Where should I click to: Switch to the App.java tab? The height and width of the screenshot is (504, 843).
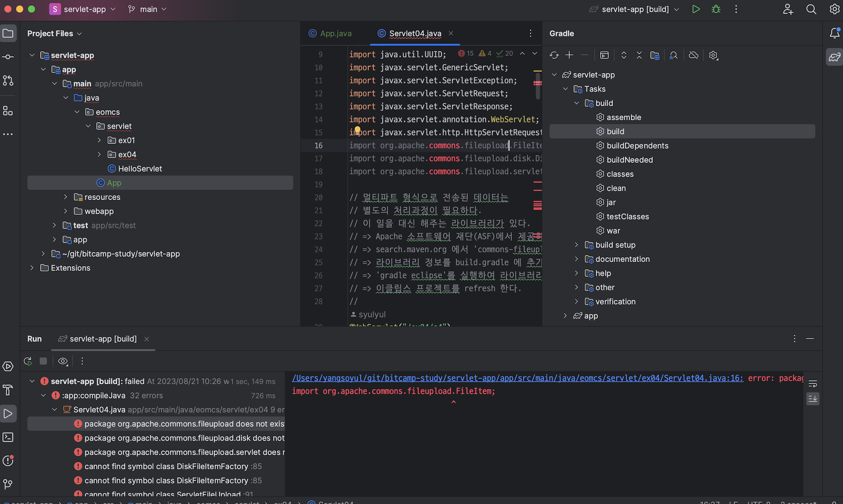point(335,33)
